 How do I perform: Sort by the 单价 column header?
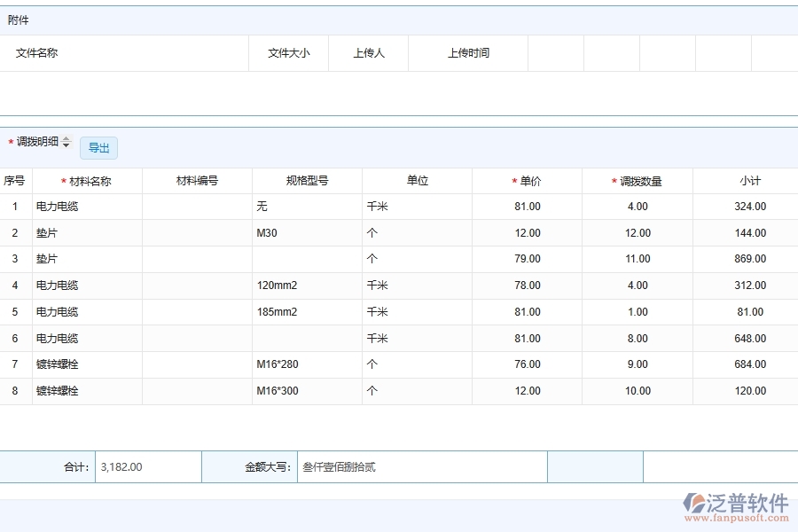528,180
